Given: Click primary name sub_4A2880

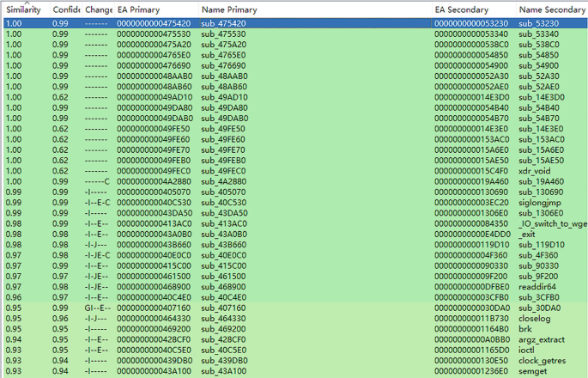Looking at the screenshot, I should pos(221,181).
